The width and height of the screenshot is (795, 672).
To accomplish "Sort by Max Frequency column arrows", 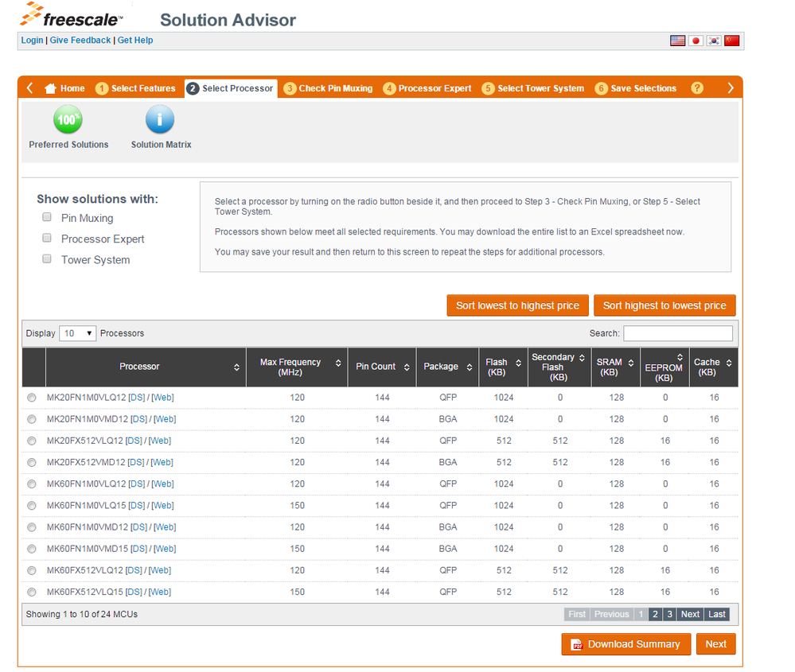I will (338, 363).
